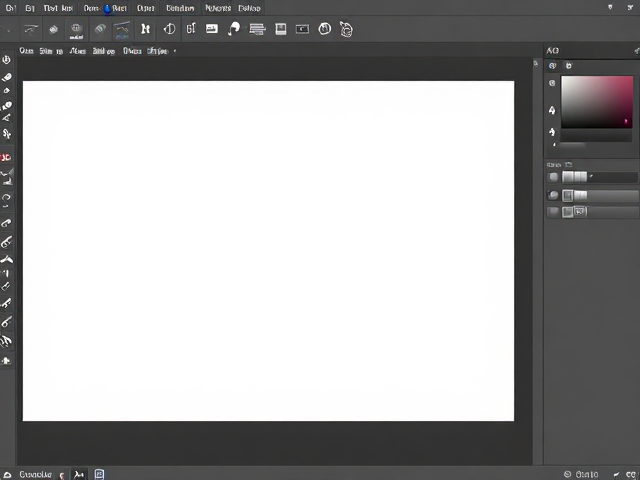
Task: Open the spiral swirl icon in toolbar
Action: pyautogui.click(x=346, y=29)
